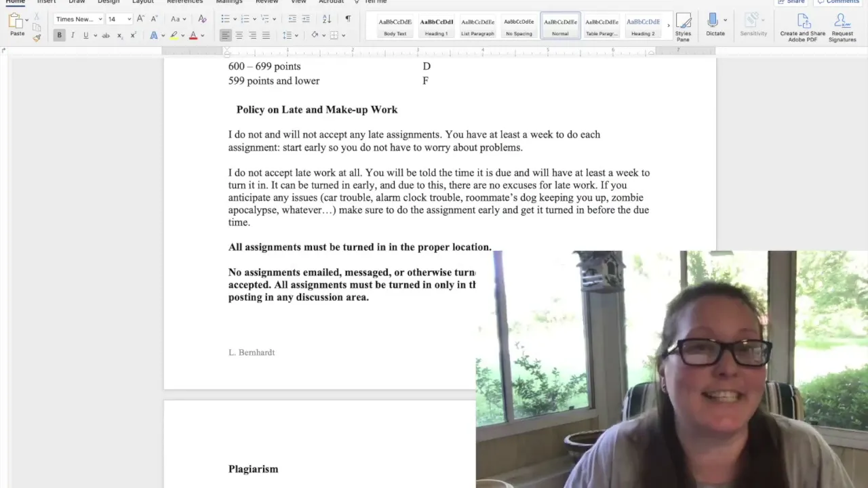Open the Paste options arrow
The height and width of the screenshot is (488, 868).
coord(26,20)
